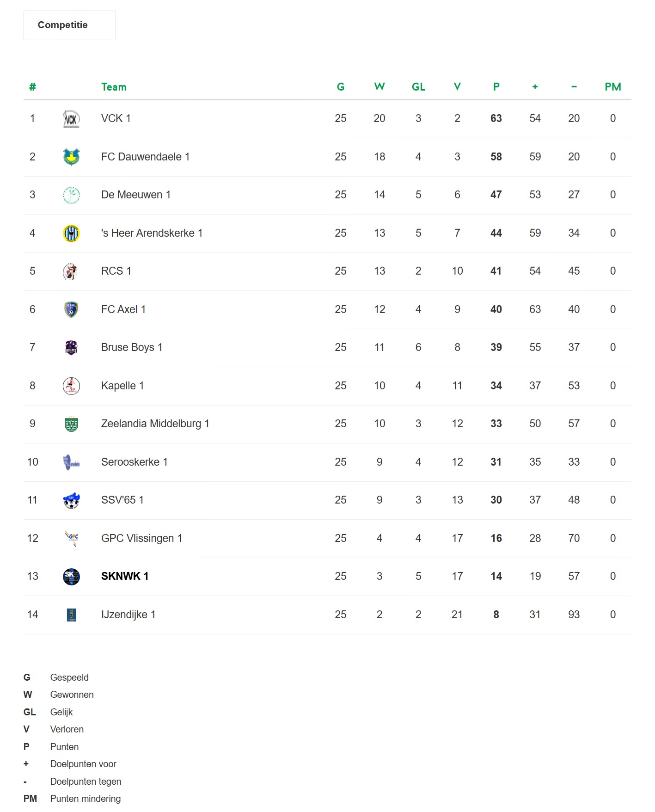The width and height of the screenshot is (655, 812).
Task: Click the 's Heer Arendskerke crest
Action: (x=71, y=234)
